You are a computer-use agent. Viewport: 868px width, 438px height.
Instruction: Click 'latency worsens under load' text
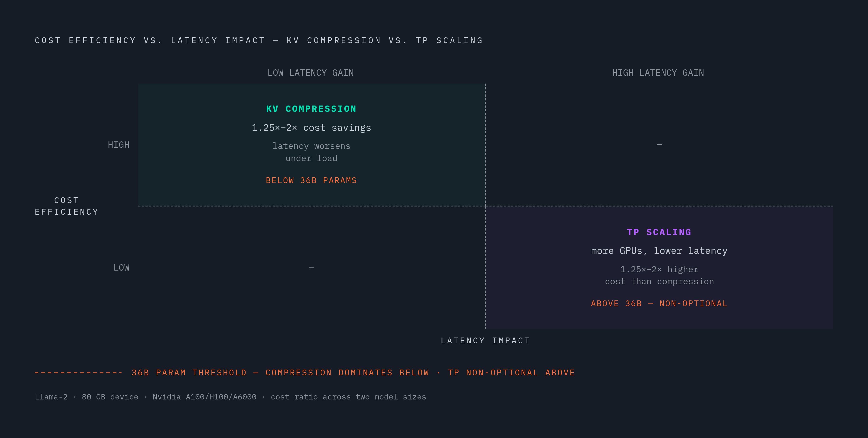pos(311,152)
